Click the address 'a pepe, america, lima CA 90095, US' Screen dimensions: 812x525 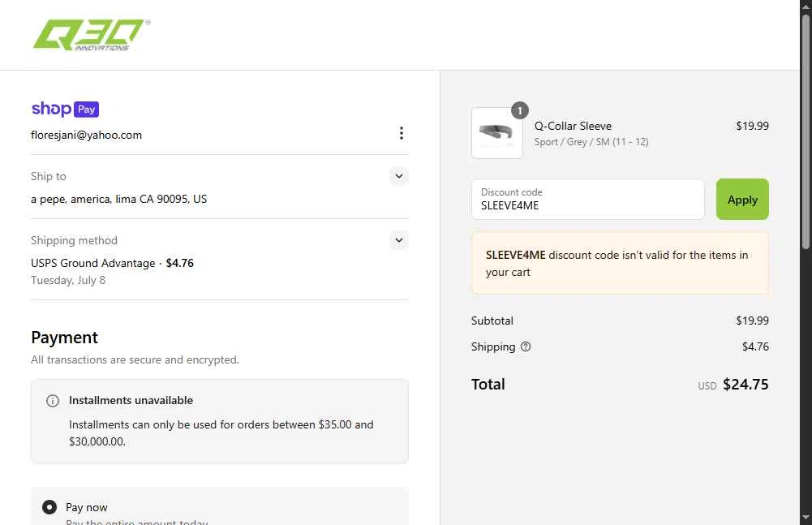point(118,199)
